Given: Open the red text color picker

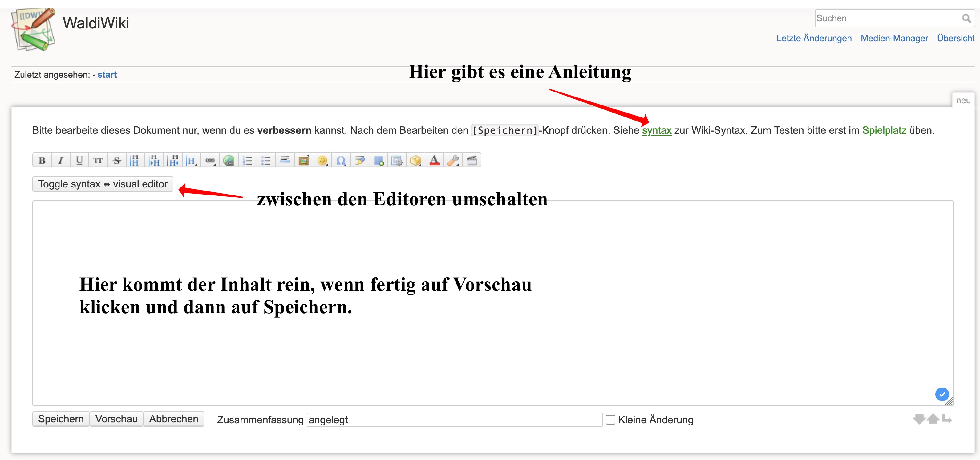Looking at the screenshot, I should (435, 160).
